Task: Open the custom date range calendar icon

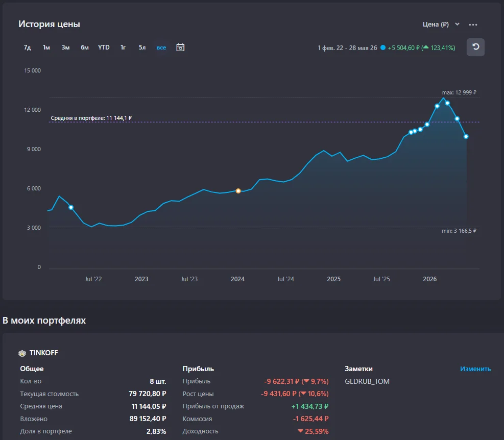Action: pyautogui.click(x=180, y=47)
